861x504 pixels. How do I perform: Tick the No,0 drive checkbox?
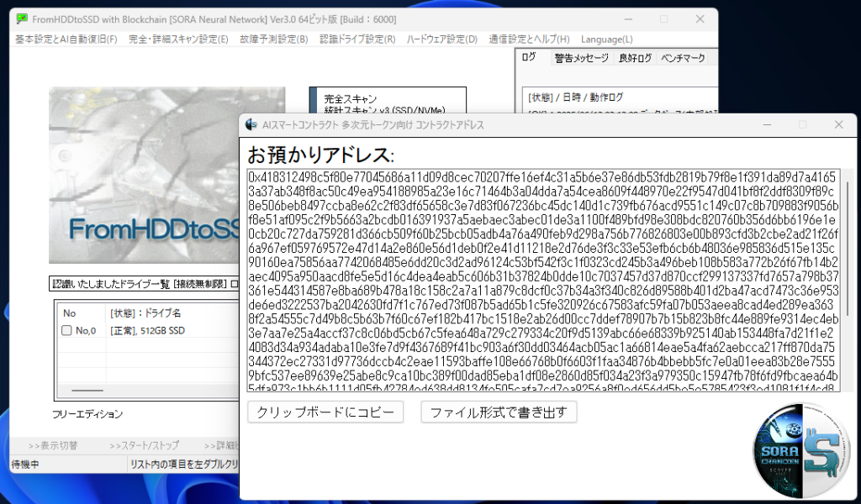(x=66, y=331)
